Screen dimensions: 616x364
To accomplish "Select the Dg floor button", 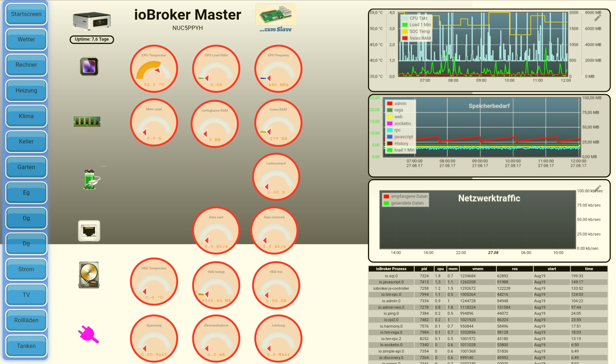I will pos(26,244).
